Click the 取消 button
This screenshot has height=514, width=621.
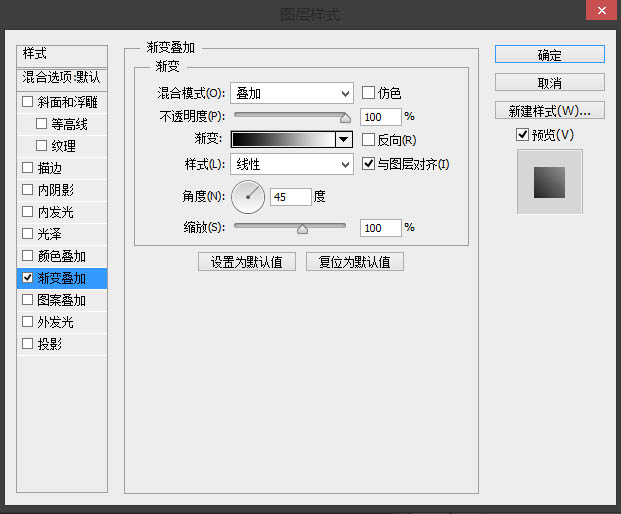coord(550,82)
